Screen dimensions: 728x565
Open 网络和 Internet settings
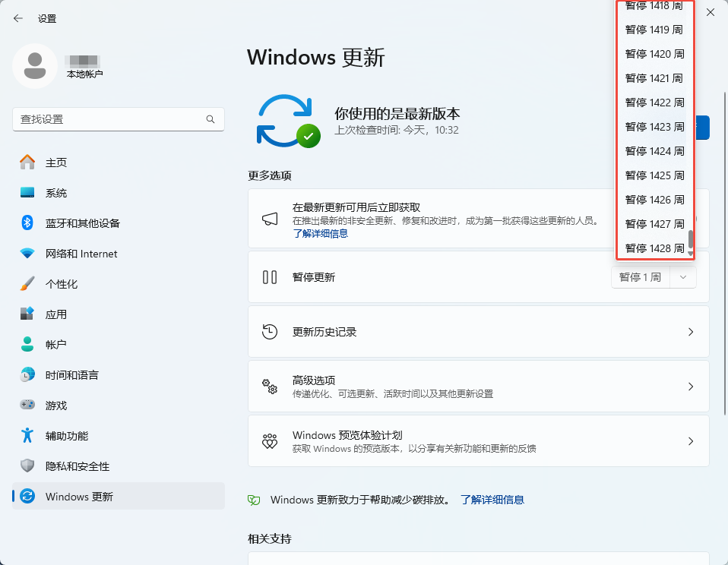coord(119,254)
